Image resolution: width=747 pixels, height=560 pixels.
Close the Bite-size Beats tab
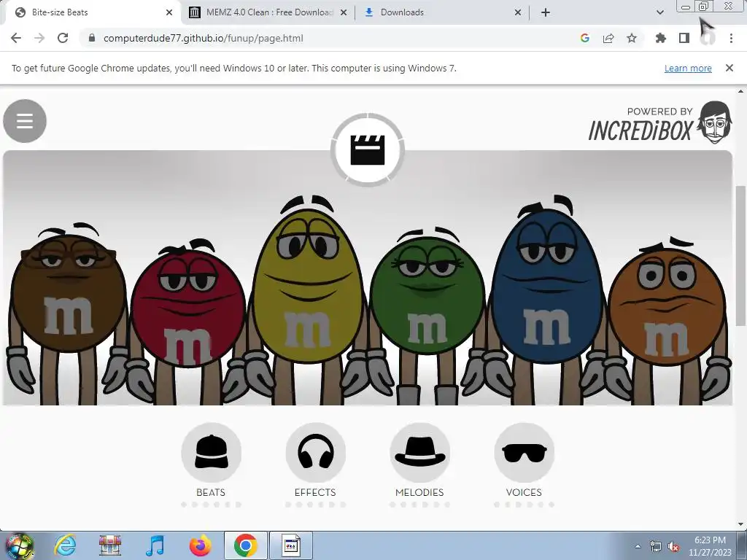tap(169, 12)
